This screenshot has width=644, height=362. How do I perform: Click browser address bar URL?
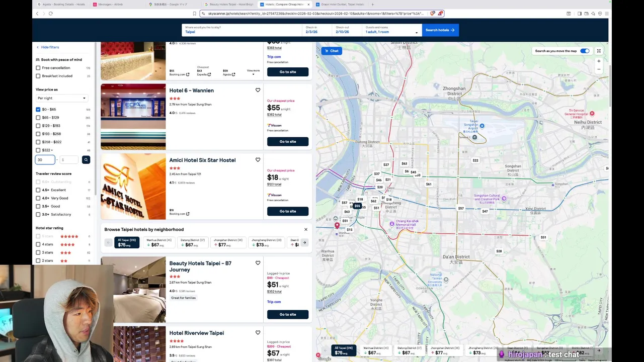pos(316,14)
